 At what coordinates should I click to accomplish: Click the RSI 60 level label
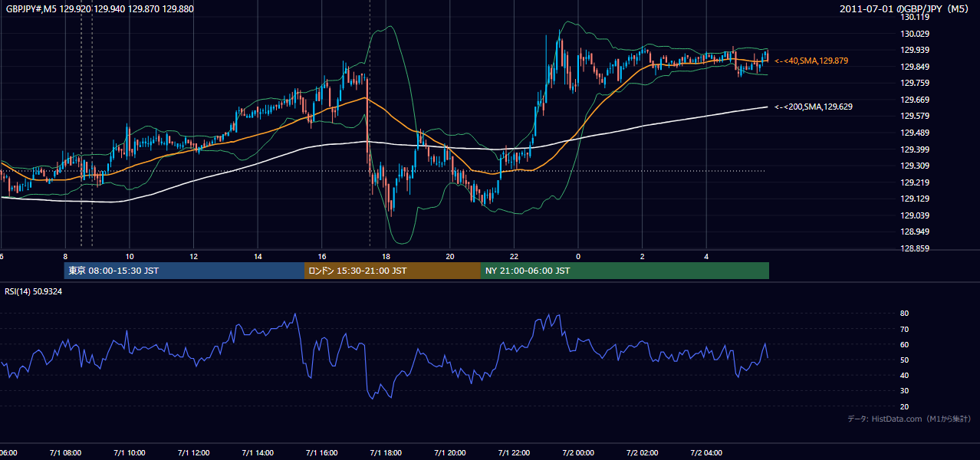[904, 344]
